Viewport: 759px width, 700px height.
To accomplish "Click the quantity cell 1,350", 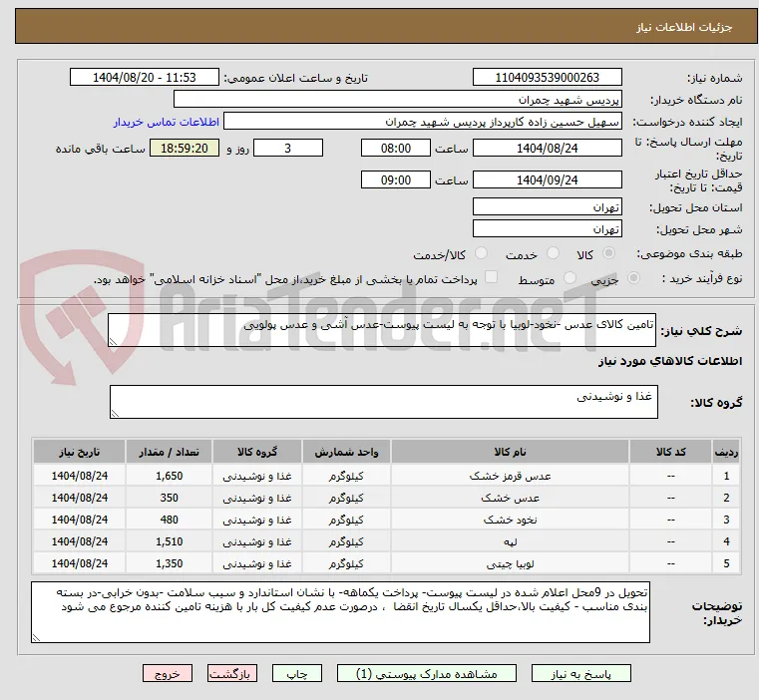I will tap(169, 563).
